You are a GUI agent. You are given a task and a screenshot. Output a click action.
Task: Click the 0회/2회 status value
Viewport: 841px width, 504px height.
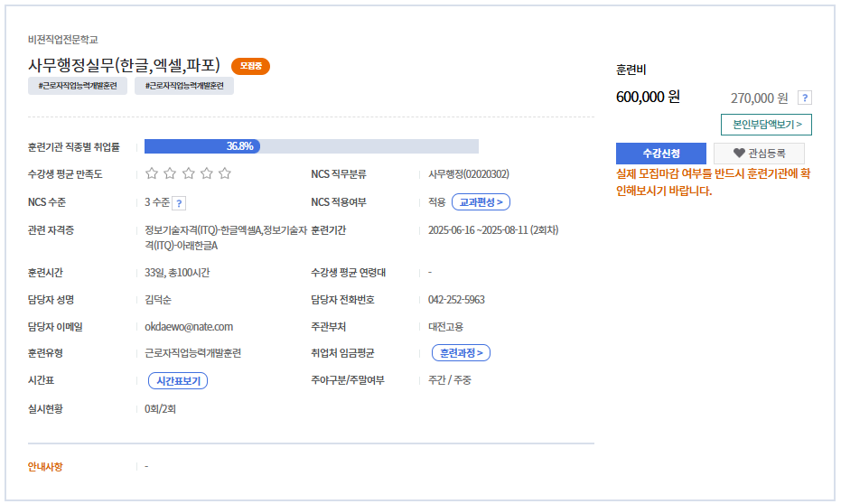tap(160, 409)
